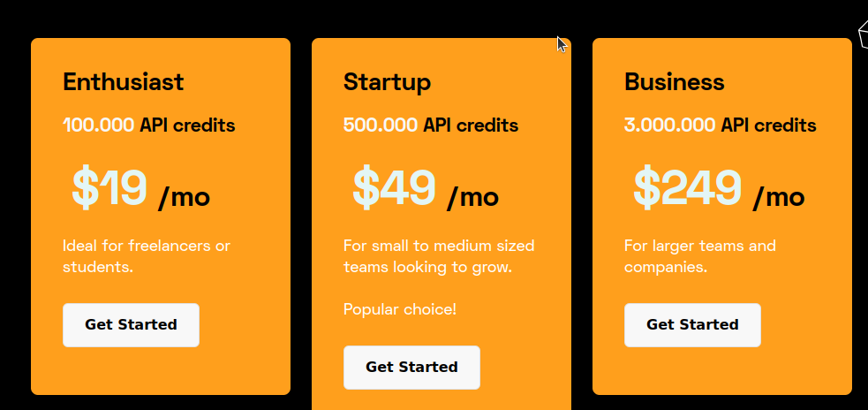Click the "Popular choice!" label
The height and width of the screenshot is (410, 868).
point(400,309)
